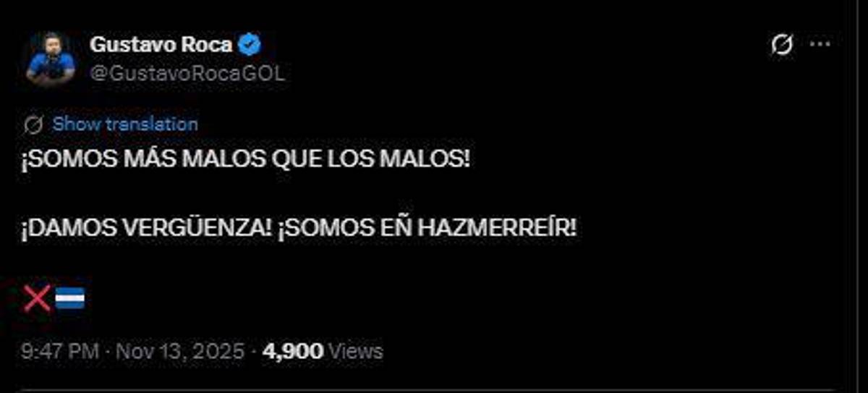
Task: Show translation of the post
Action: (125, 124)
